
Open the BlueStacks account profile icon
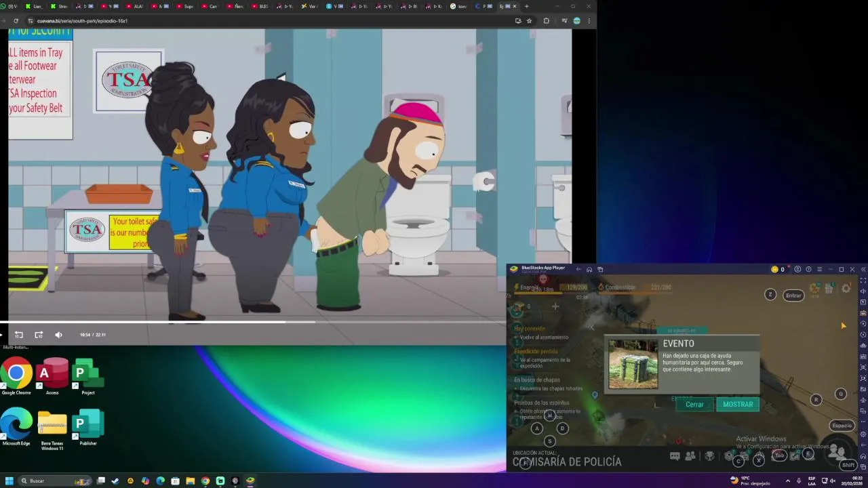click(x=797, y=270)
